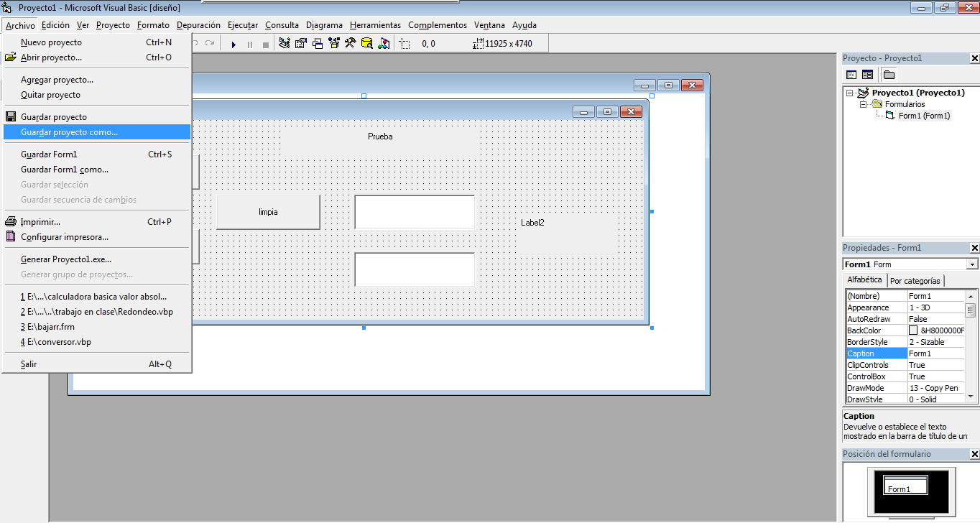Open the Depuración menu

198,25
